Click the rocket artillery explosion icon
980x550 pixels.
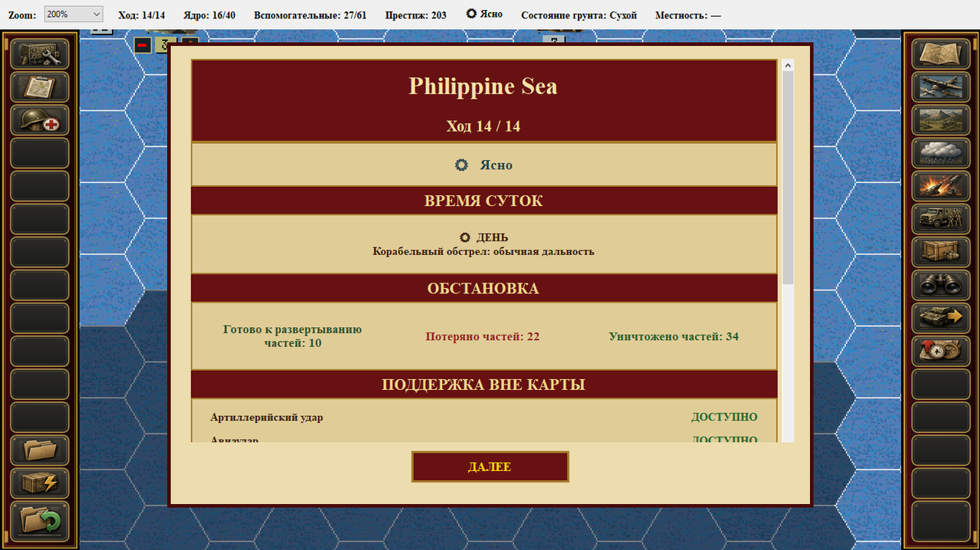[x=940, y=186]
